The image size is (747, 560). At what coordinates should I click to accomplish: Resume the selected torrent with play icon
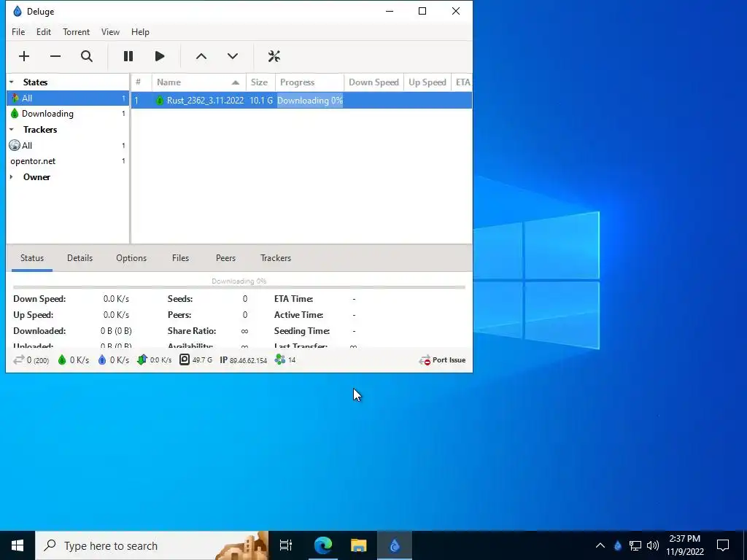(160, 56)
